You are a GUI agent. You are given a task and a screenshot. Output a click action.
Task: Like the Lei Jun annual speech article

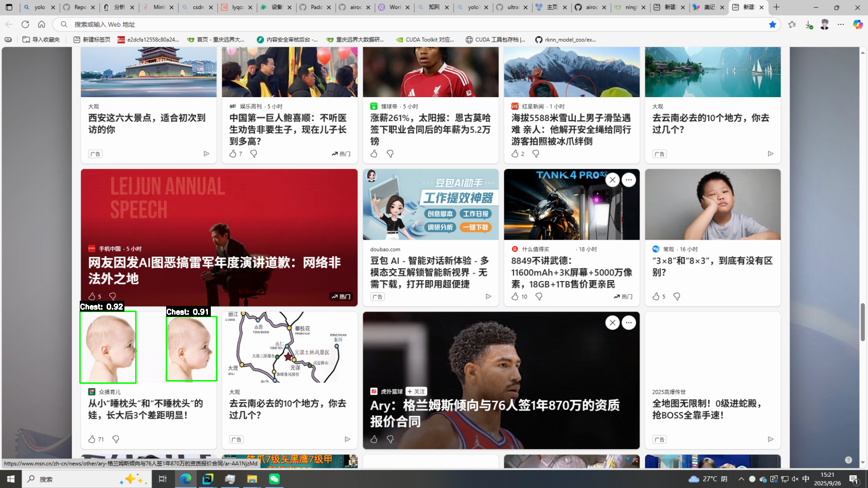(x=92, y=296)
